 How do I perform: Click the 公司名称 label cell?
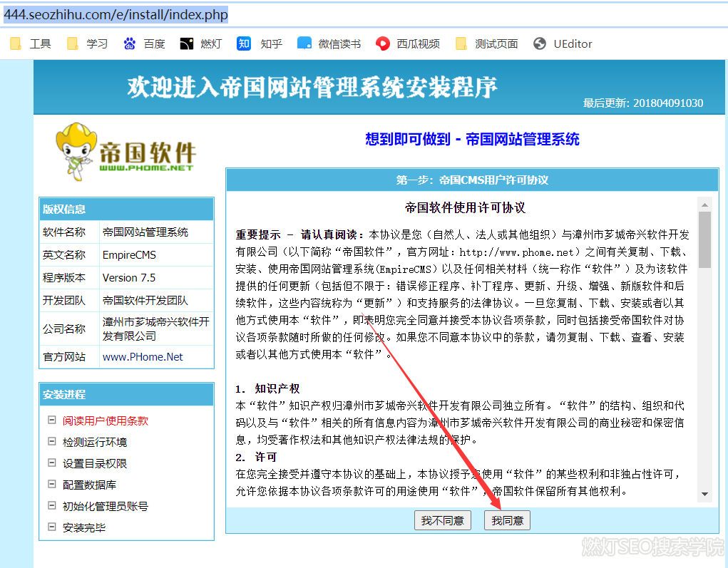click(69, 329)
